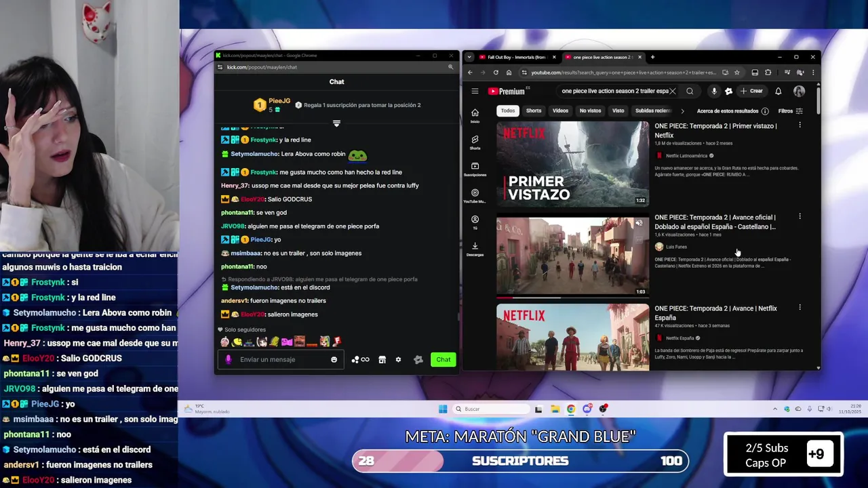Expand chip row with right chevron

coord(682,111)
